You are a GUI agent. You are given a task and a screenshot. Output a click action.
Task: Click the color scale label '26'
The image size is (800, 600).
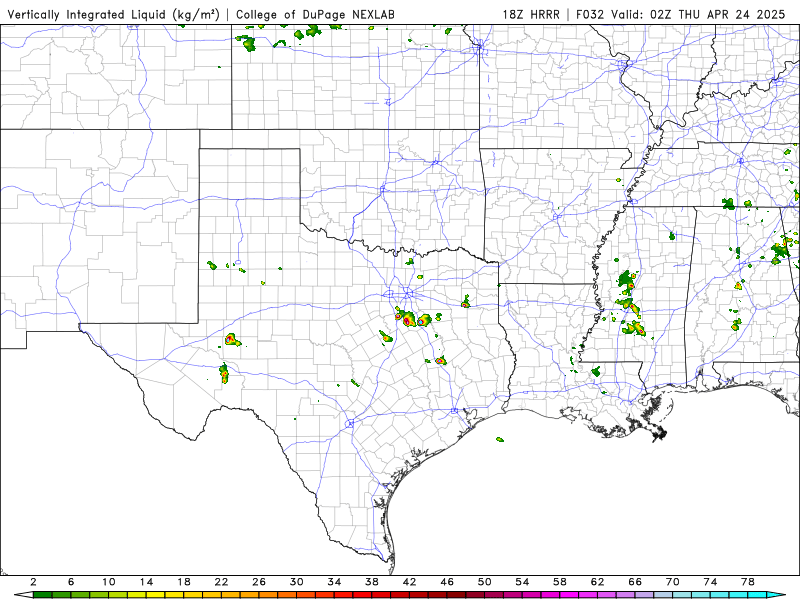(x=259, y=582)
